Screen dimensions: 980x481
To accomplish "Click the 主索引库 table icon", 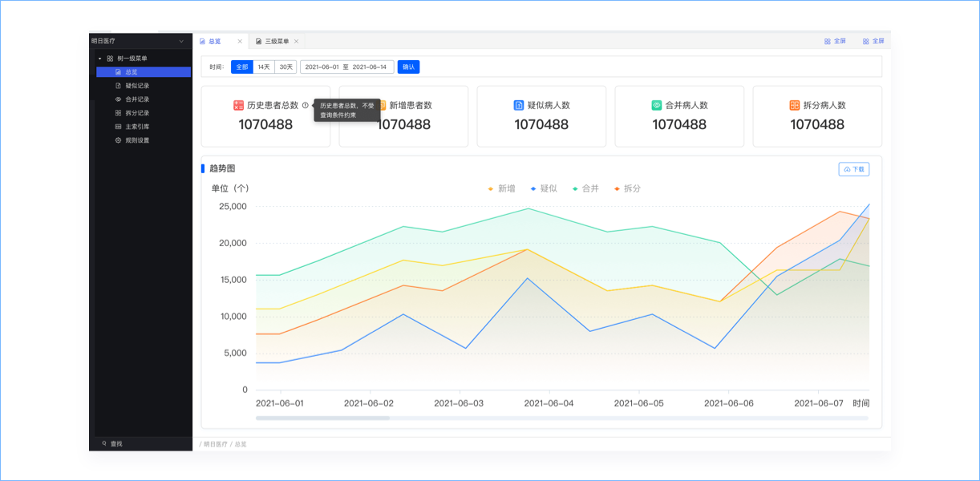I will coord(118,127).
